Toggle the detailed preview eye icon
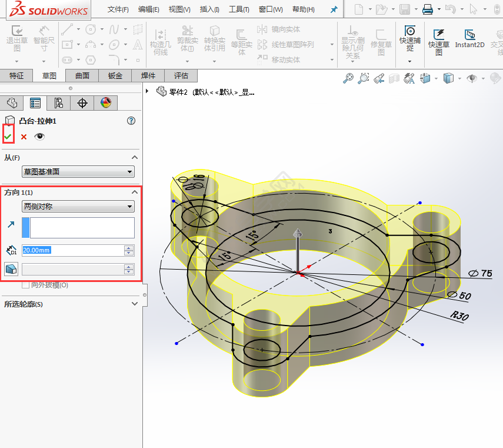503x448 pixels. (39, 137)
